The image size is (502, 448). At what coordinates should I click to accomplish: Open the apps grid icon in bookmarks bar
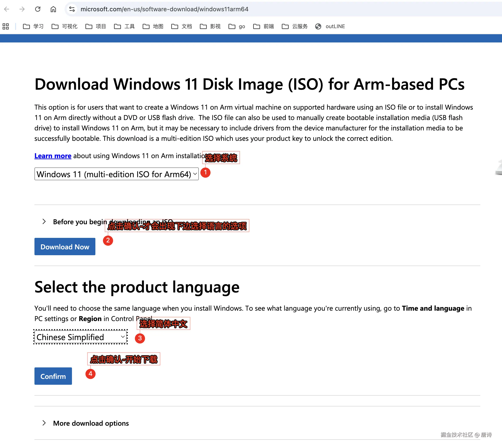click(6, 26)
